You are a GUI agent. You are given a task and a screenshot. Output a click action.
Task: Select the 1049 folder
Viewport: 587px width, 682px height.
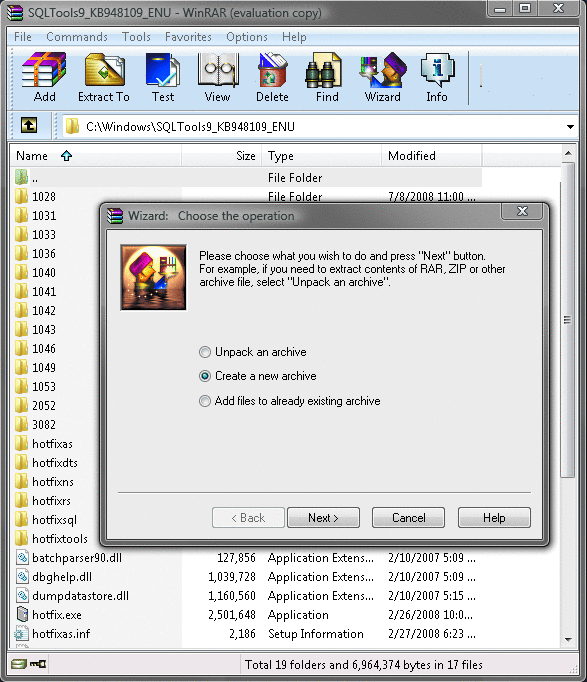36,368
